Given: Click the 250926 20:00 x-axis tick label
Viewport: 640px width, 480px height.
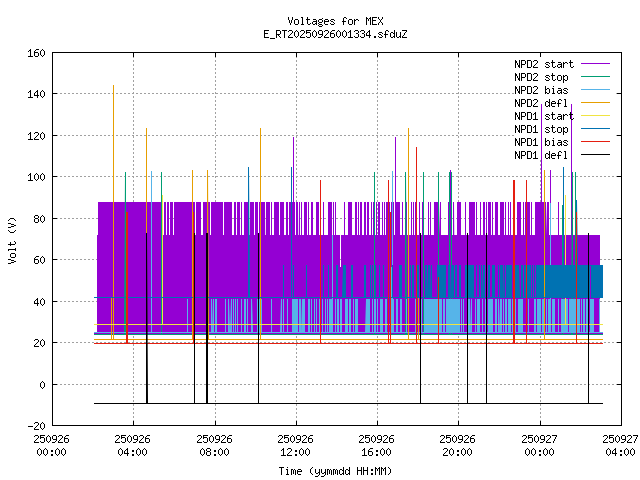Looking at the screenshot, I should click(x=458, y=444).
